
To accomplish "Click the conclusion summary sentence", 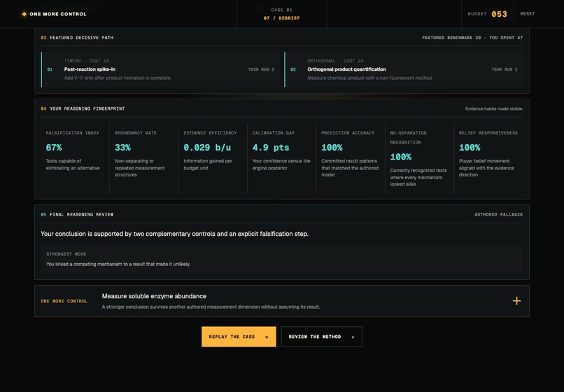I will point(174,234).
